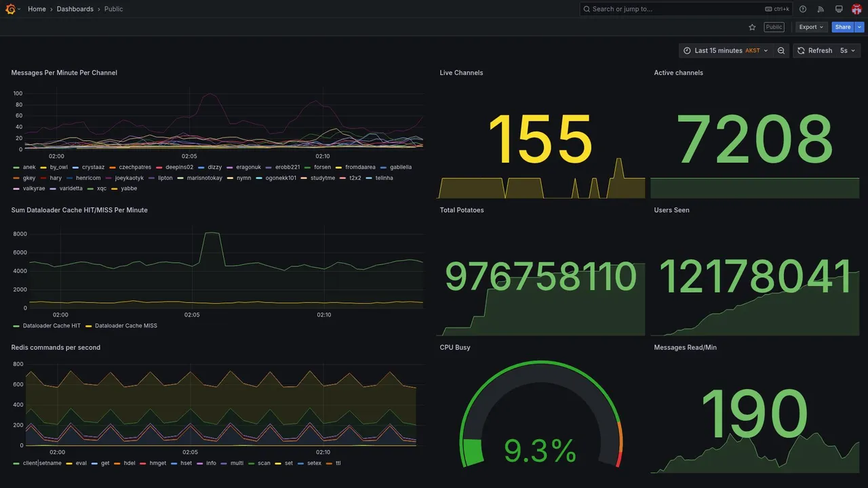Refresh the dashboard now
This screenshot has width=868, height=488.
click(814, 51)
